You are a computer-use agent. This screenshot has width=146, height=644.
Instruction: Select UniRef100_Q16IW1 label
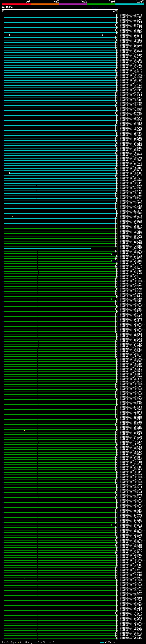pos(131,261)
